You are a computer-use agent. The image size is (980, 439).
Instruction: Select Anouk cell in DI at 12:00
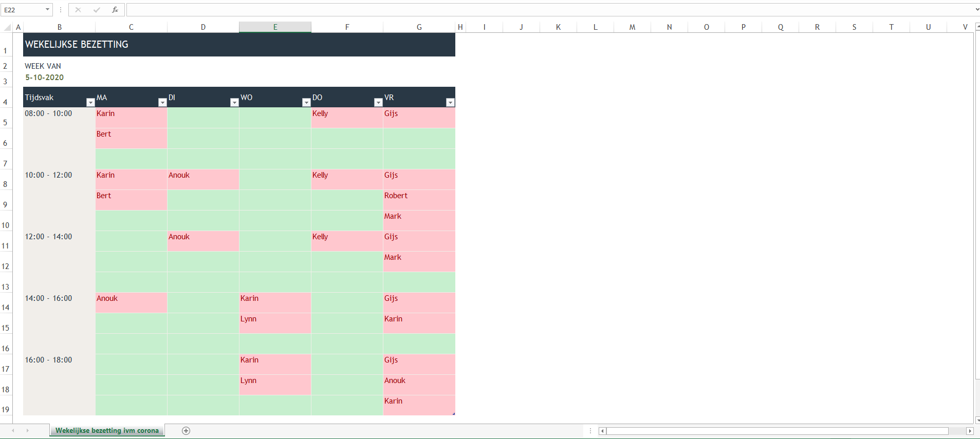click(x=203, y=241)
